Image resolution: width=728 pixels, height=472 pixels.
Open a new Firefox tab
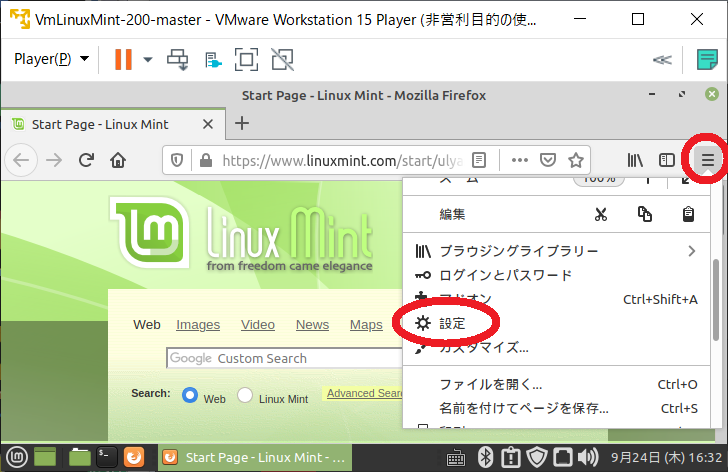click(242, 123)
